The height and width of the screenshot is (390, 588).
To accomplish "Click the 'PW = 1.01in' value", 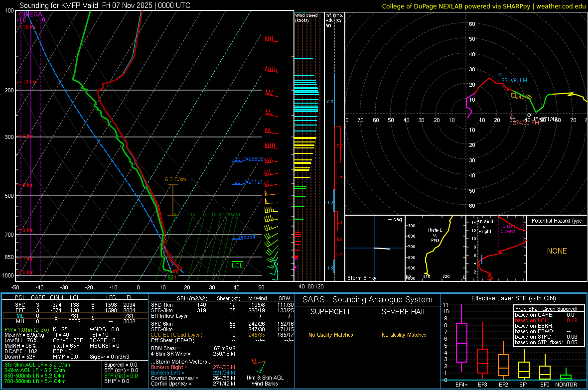I will coord(26,330).
